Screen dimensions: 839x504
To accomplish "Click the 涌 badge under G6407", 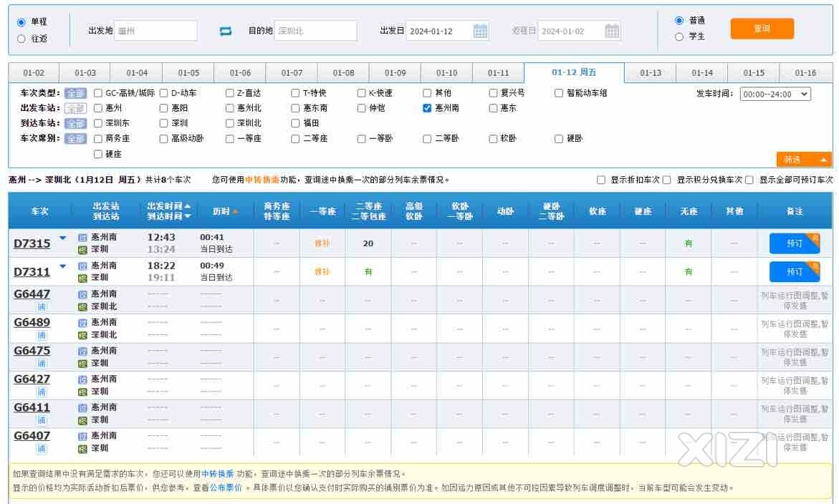I will (42, 448).
